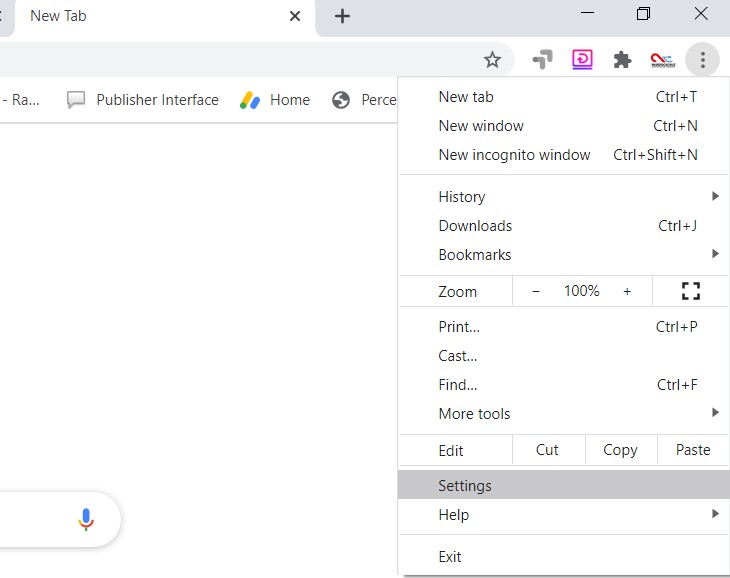Screen dimensions: 730x578
Task: Decrease zoom with minus button
Action: [535, 291]
